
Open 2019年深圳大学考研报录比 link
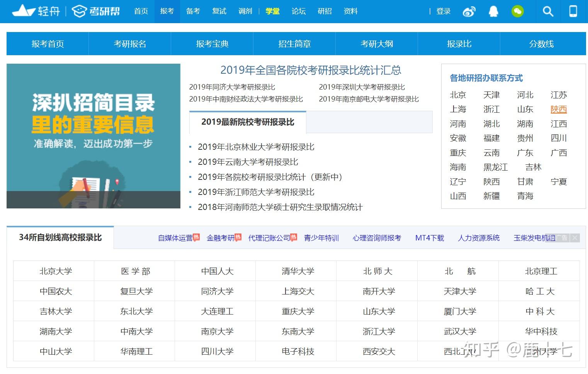(362, 87)
